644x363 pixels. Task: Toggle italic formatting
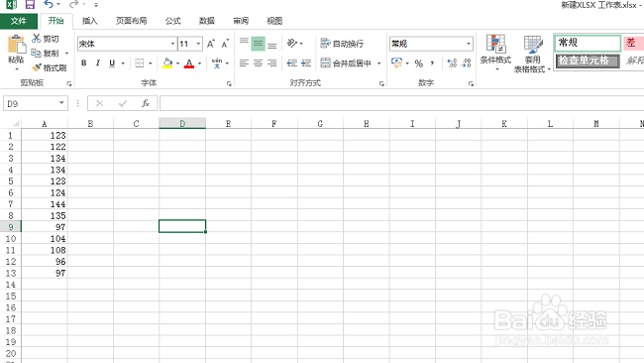[x=98, y=63]
